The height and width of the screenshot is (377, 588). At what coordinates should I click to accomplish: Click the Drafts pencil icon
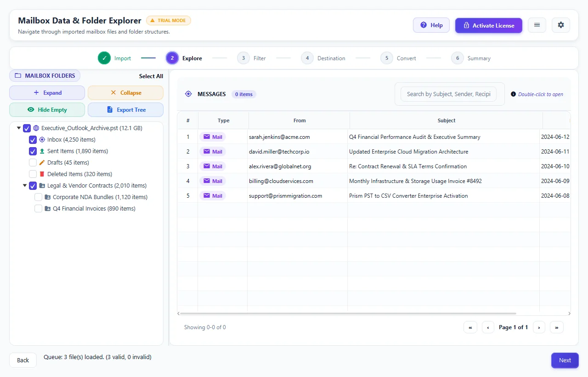point(42,162)
